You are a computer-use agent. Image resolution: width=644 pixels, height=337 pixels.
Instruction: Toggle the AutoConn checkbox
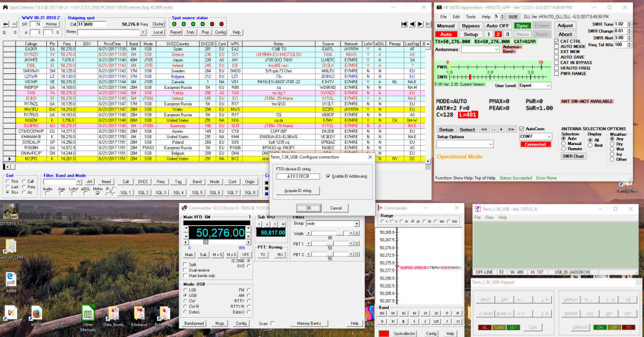[x=522, y=129]
